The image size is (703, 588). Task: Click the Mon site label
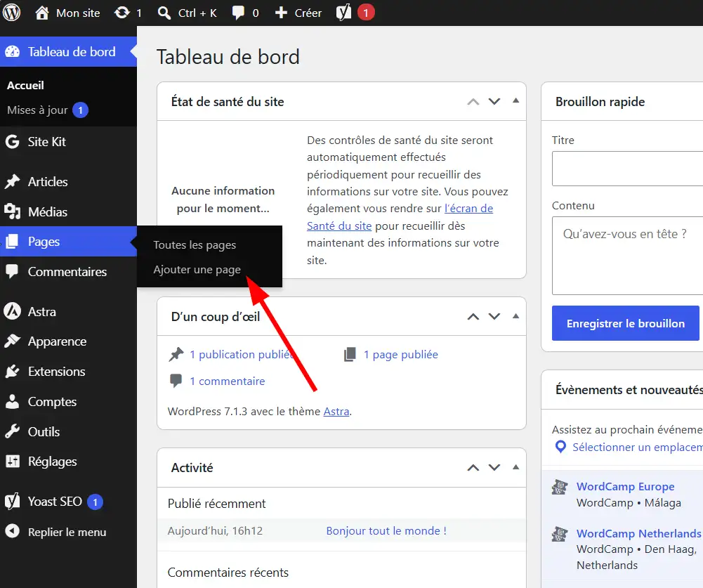(x=78, y=13)
